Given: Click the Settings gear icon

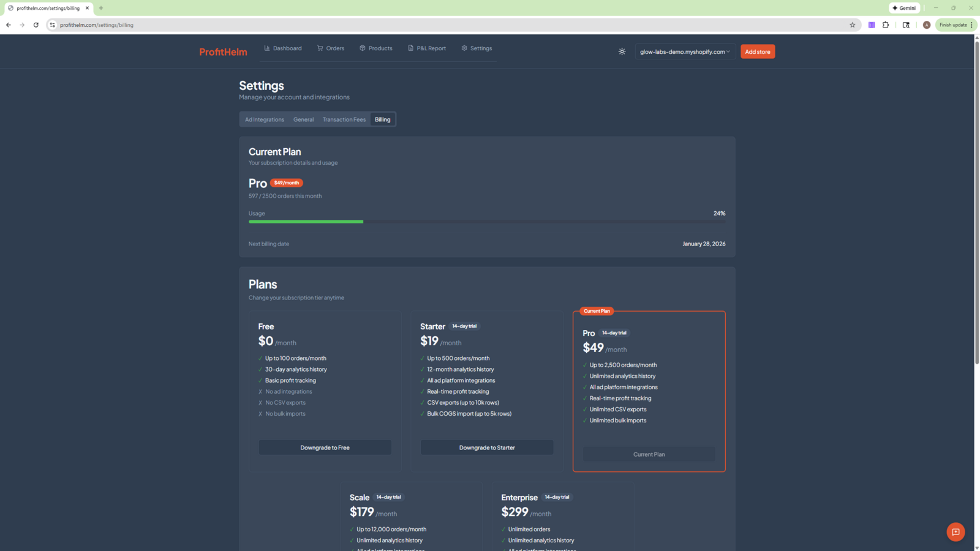Looking at the screenshot, I should click(464, 48).
